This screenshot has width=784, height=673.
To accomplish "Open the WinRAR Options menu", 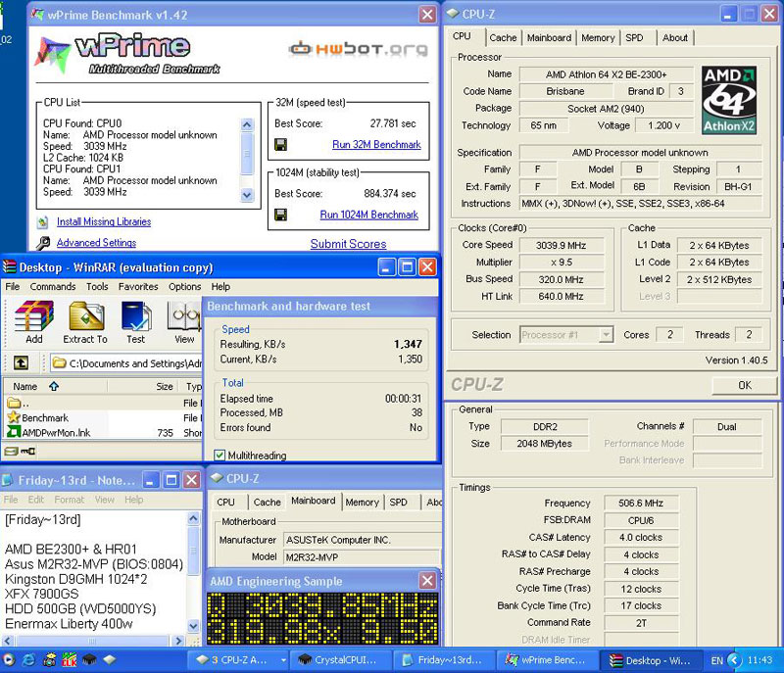I will point(184,287).
